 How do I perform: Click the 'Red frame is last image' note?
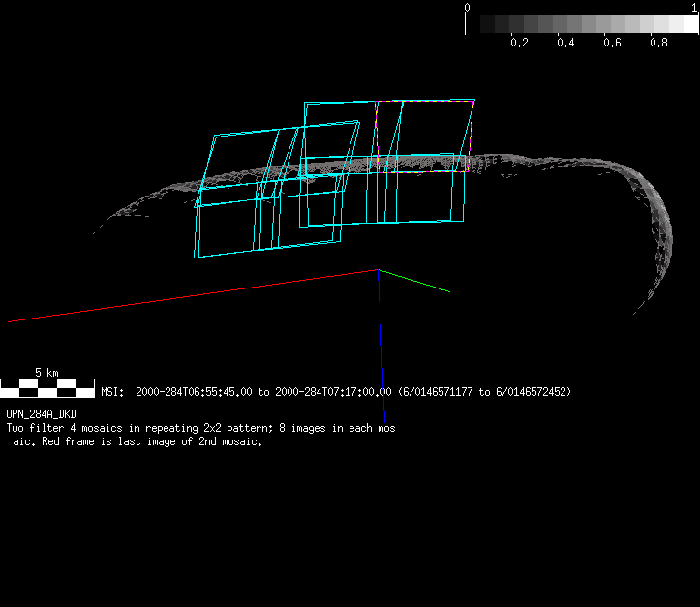tap(152, 441)
